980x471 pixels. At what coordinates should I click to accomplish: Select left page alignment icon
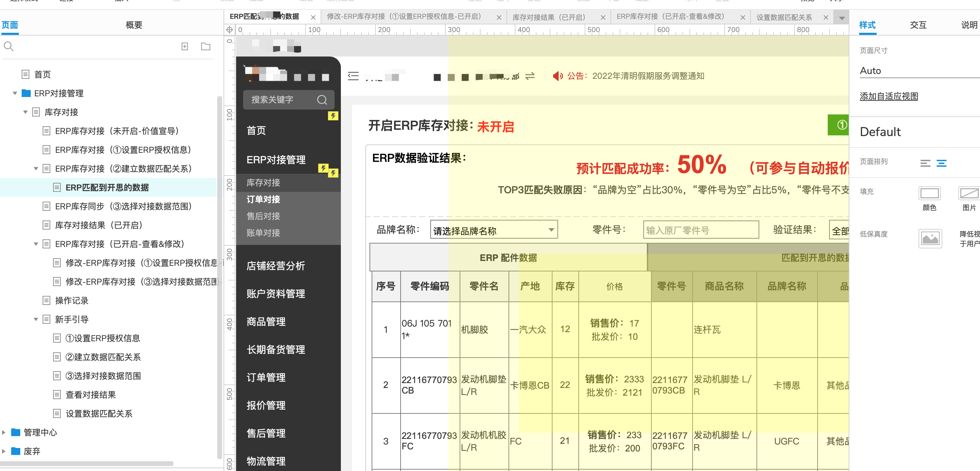point(925,164)
